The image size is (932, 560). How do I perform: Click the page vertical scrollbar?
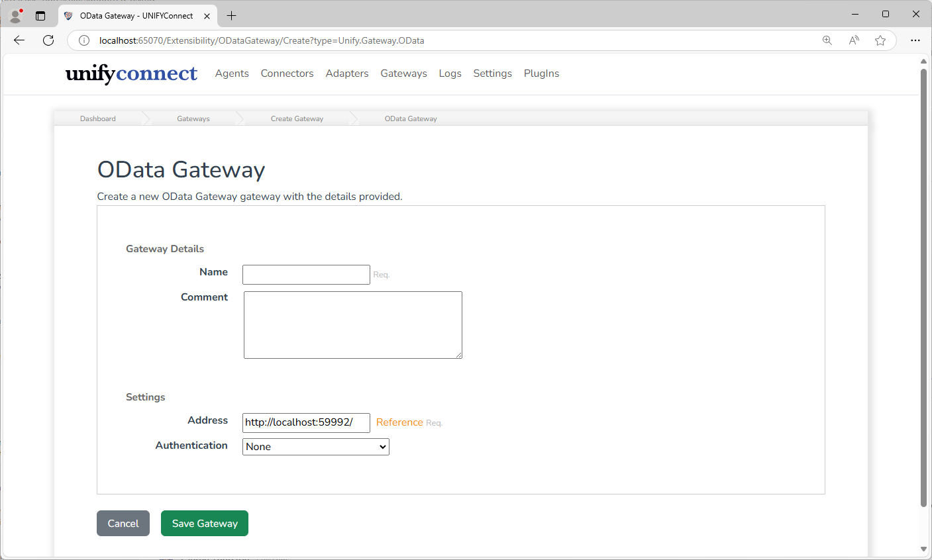(x=923, y=288)
